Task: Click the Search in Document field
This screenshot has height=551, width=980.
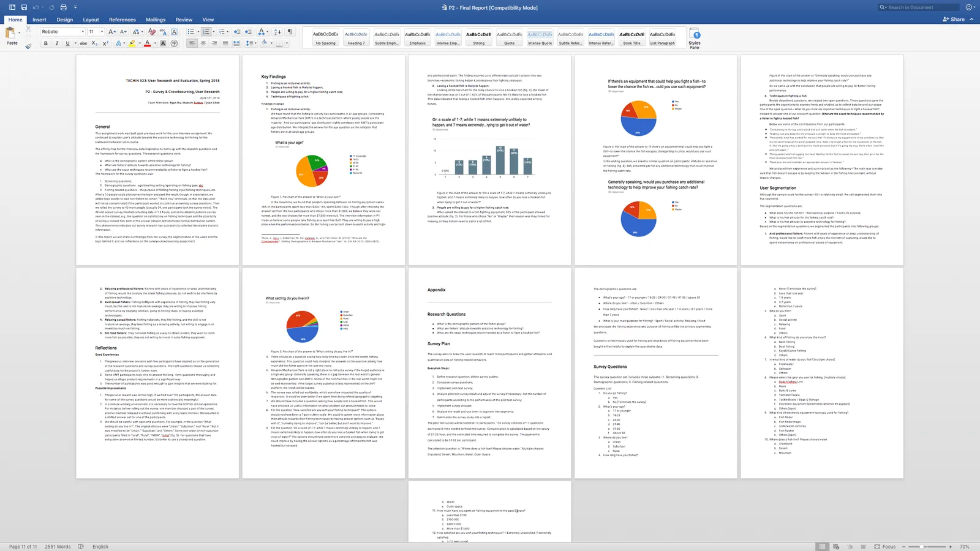Action: [919, 7]
